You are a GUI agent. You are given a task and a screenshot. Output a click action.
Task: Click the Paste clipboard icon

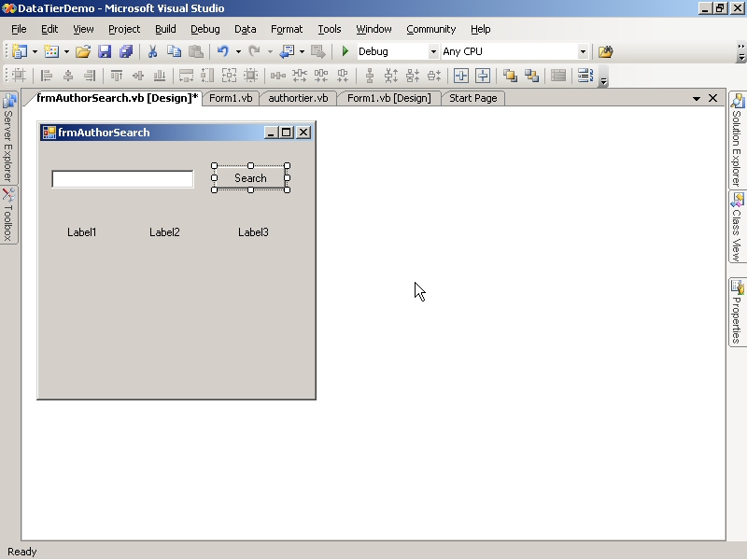click(196, 51)
